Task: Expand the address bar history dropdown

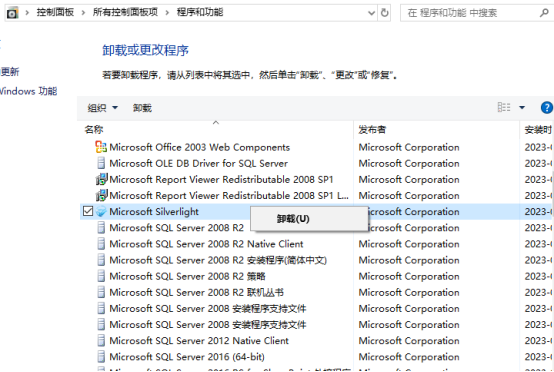Action: pyautogui.click(x=371, y=13)
